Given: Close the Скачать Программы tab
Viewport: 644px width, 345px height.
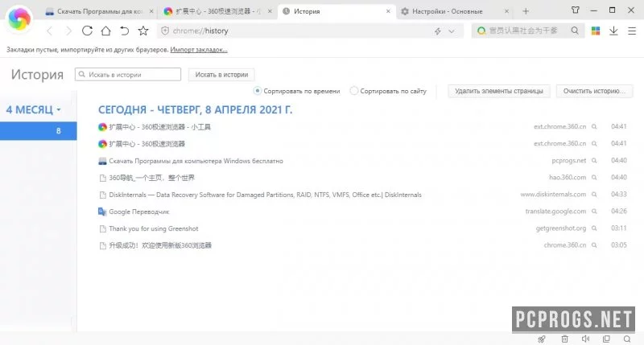Looking at the screenshot, I should 151,11.
